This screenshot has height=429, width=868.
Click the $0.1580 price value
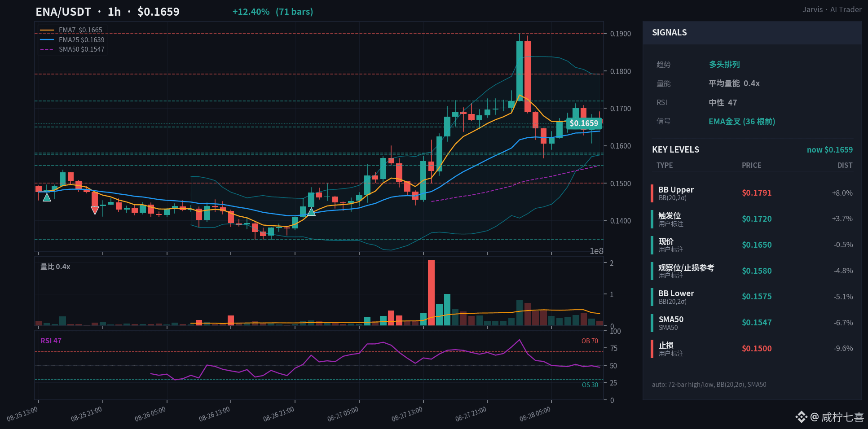(x=757, y=271)
